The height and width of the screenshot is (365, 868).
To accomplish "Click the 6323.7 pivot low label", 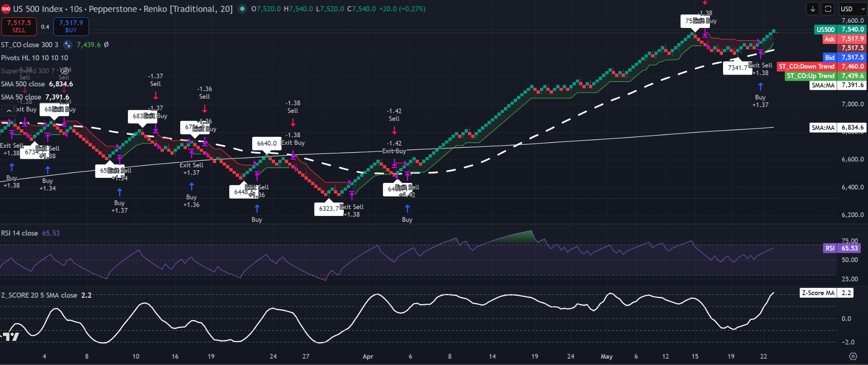I will click(329, 208).
